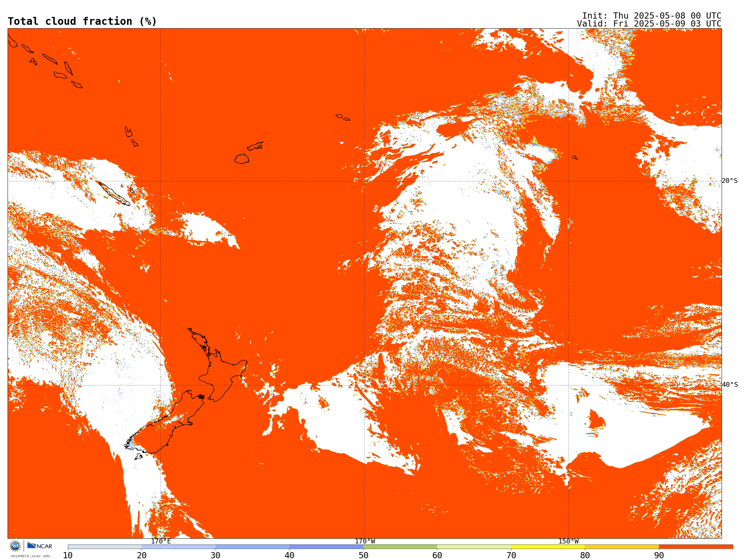Click the NCAR logo
This screenshot has height=560, width=744.
click(x=40, y=546)
